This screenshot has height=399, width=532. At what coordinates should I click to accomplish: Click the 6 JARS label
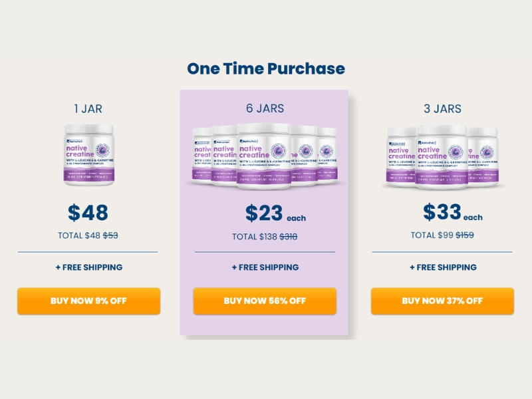click(x=265, y=108)
